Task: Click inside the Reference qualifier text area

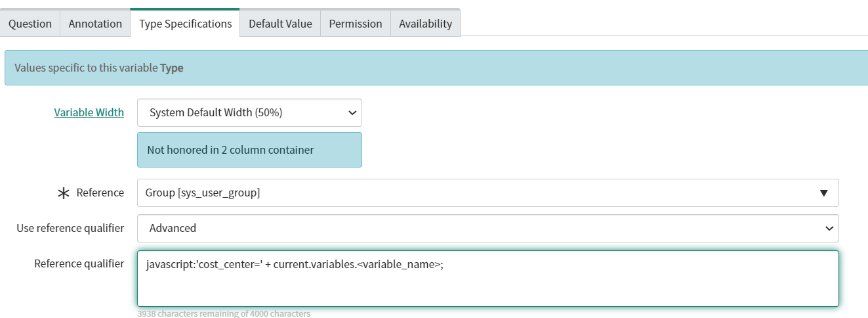Action: pos(487,278)
